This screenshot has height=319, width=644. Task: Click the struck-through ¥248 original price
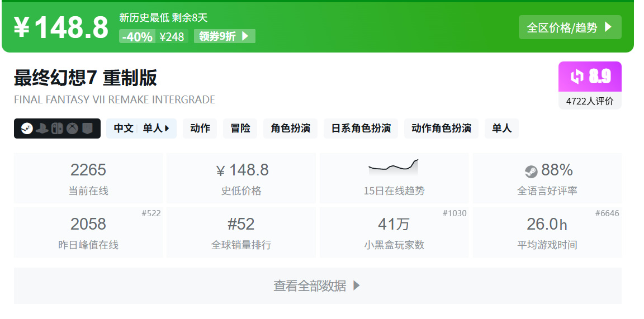(172, 37)
